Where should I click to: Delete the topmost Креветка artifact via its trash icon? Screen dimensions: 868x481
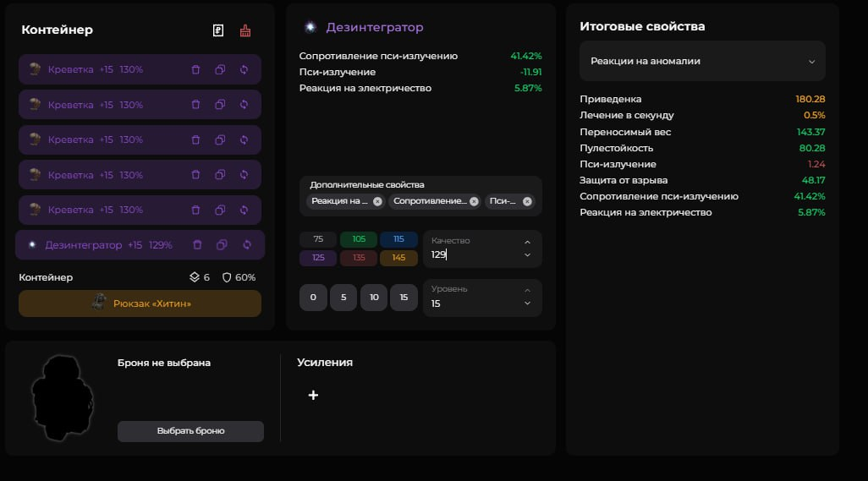click(x=195, y=69)
